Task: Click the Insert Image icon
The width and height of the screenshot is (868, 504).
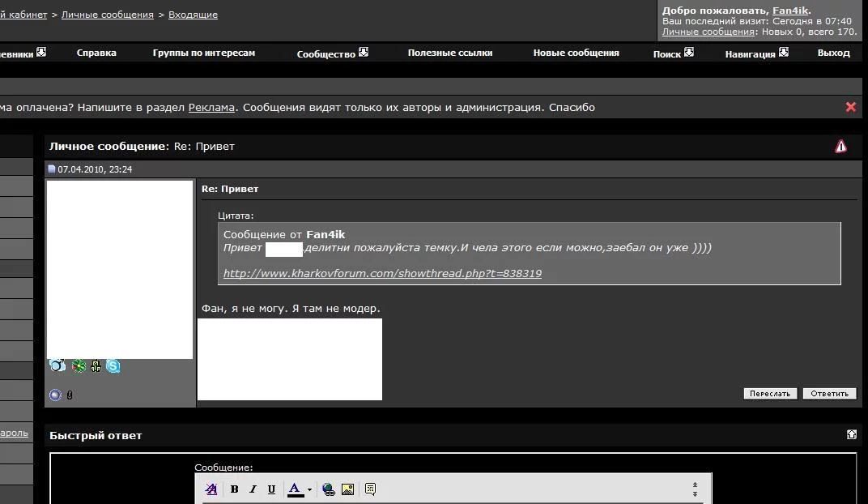Action: [x=347, y=489]
